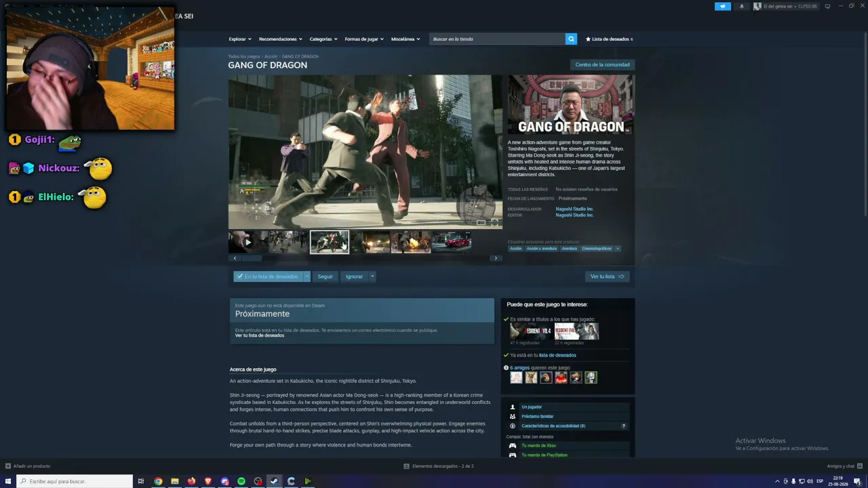Image resolution: width=868 pixels, height=488 pixels.
Task: Open the Nagoshi Studio Inc. developer link
Action: [574, 209]
